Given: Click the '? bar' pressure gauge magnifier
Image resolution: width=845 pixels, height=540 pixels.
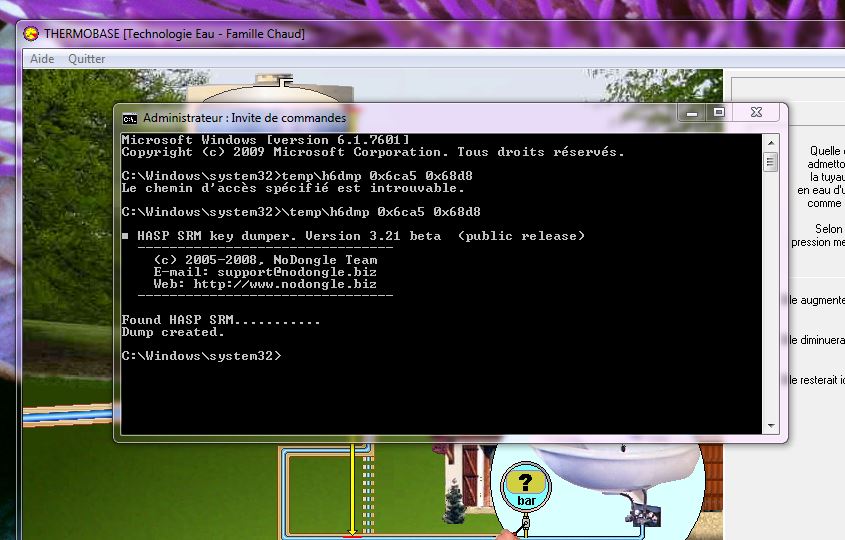Looking at the screenshot, I should coord(525,487).
